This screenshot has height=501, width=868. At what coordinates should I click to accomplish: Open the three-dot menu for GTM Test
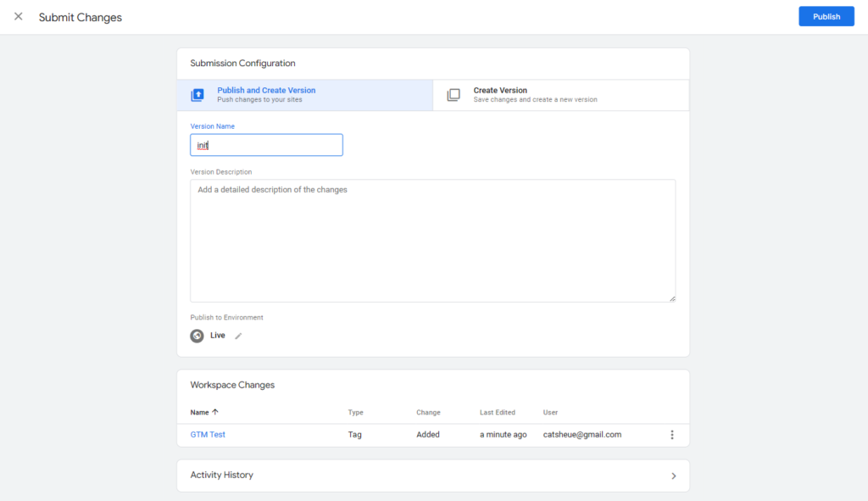[672, 435]
